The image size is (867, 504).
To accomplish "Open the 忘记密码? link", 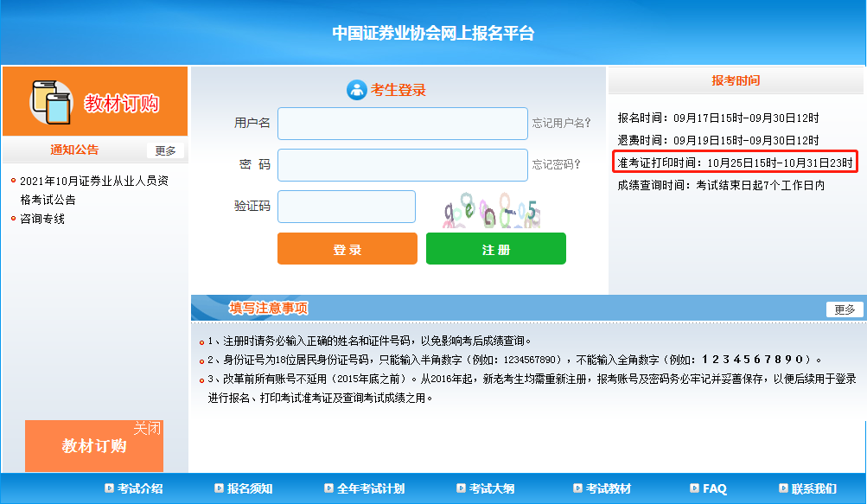I will (x=557, y=164).
